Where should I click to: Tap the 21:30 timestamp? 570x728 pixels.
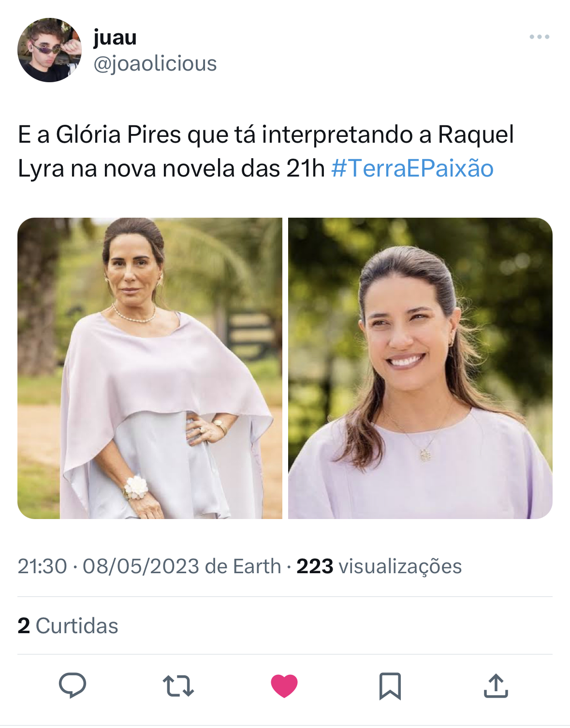43,566
